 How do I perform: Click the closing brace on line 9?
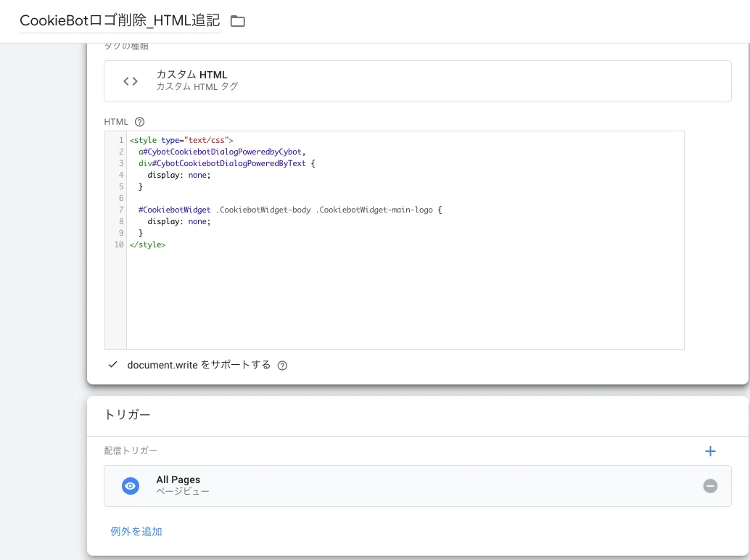click(141, 233)
